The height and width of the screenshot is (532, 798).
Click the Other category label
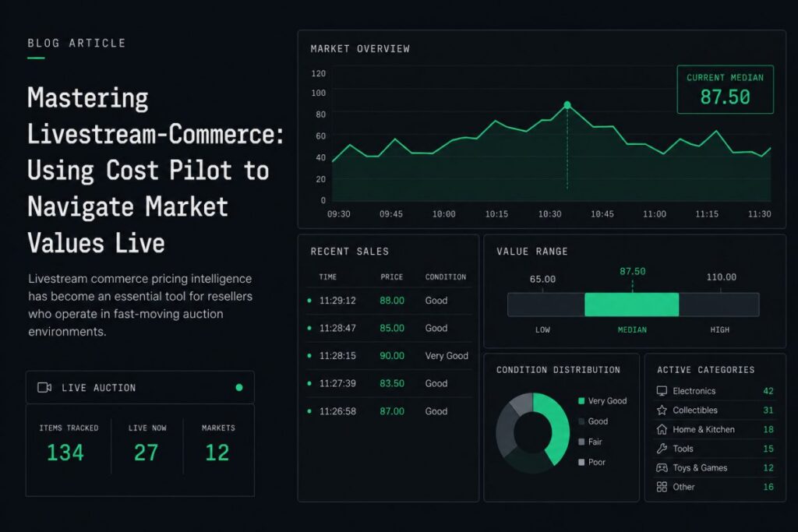pos(683,487)
